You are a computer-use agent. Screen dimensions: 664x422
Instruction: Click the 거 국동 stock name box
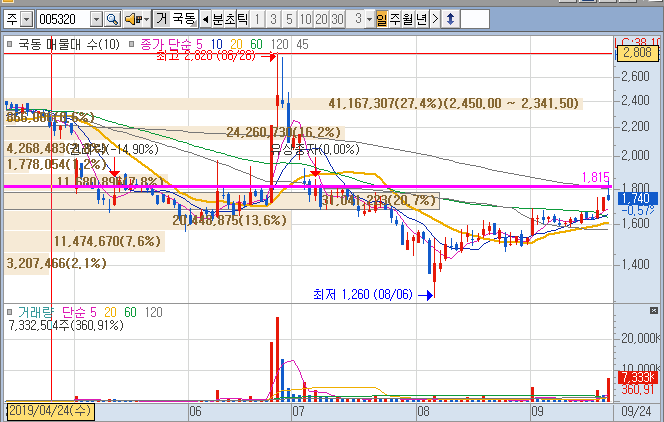point(175,19)
